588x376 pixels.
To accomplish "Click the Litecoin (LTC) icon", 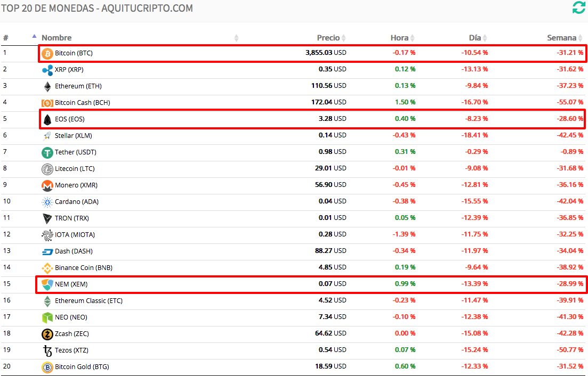I will point(47,169).
